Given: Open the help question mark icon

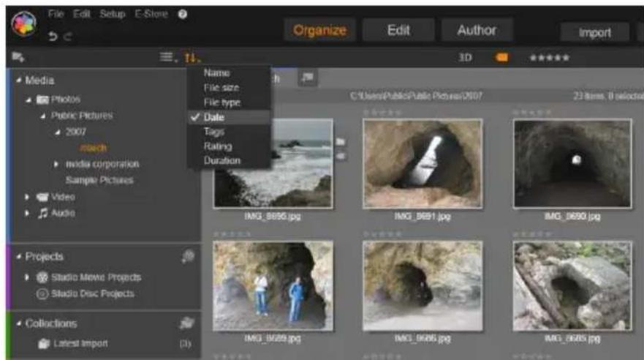Looking at the screenshot, I should (x=182, y=15).
